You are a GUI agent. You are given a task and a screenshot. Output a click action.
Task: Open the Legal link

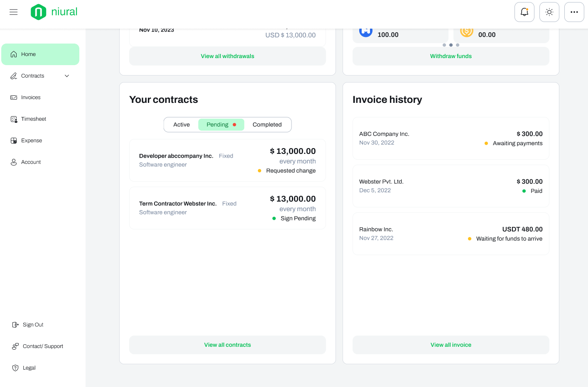(x=29, y=368)
